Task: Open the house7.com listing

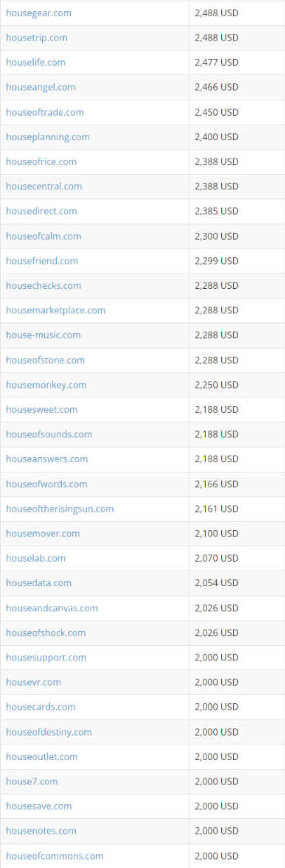Action: pos(32,781)
